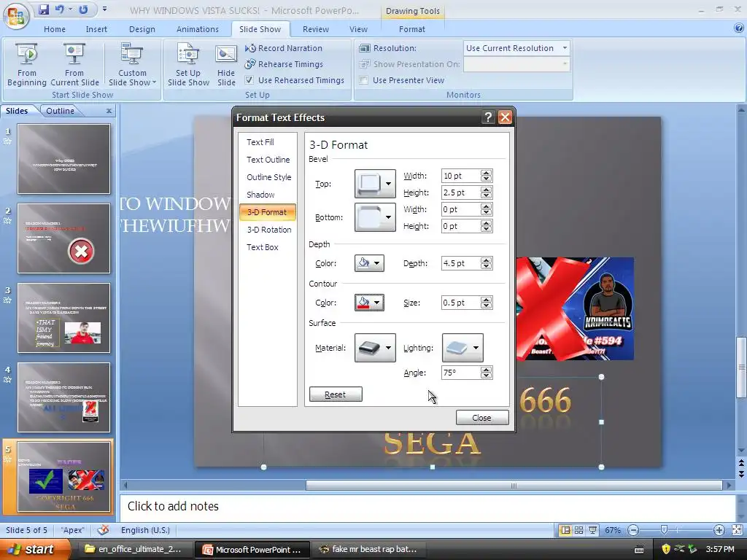
Task: Start slide show From Beginning
Action: pos(27,65)
